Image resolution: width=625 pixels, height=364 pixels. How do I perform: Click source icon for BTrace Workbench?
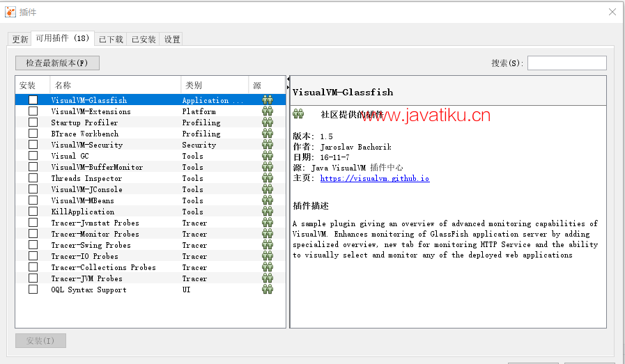coord(268,134)
